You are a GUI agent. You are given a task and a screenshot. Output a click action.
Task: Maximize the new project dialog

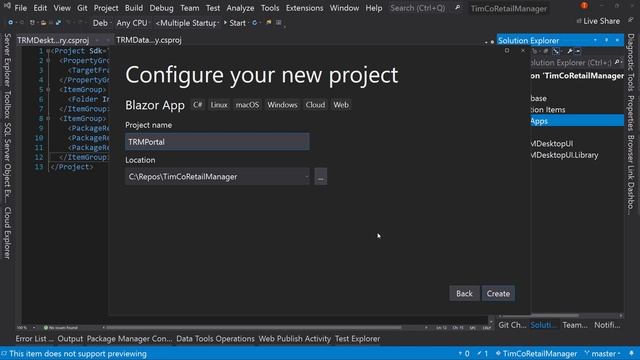point(507,51)
